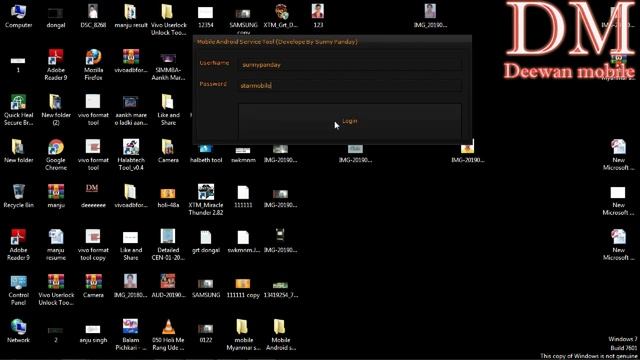
Task: Select the XTM_Grt_D... icon
Action: pyautogui.click(x=281, y=16)
